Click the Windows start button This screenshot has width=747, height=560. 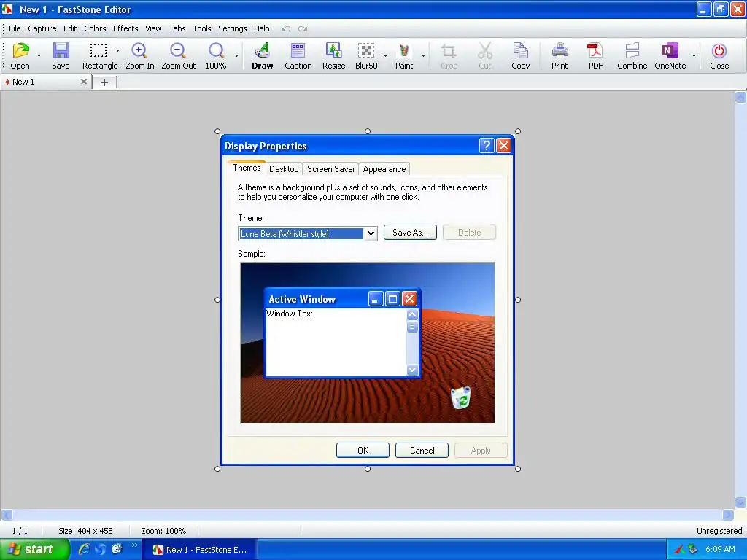[x=34, y=550]
